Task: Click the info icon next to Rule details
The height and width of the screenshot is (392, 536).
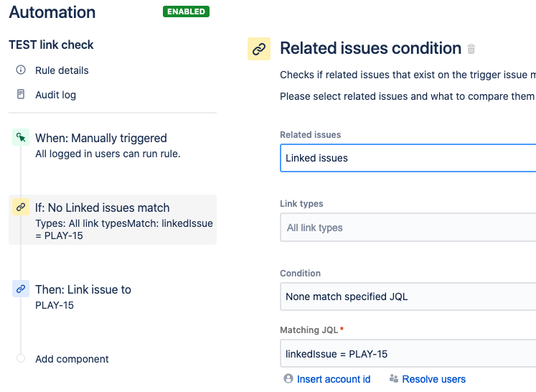Action: 21,70
